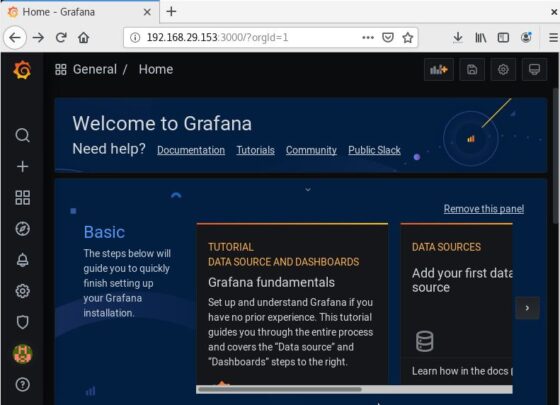The image size is (560, 405).
Task: Click the 'Need help?' text
Action: point(109,149)
